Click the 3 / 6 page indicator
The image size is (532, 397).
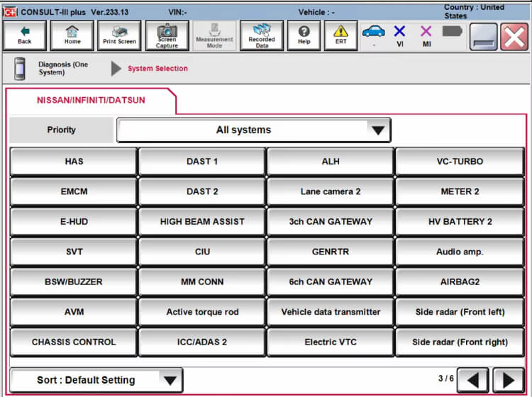coord(446,379)
